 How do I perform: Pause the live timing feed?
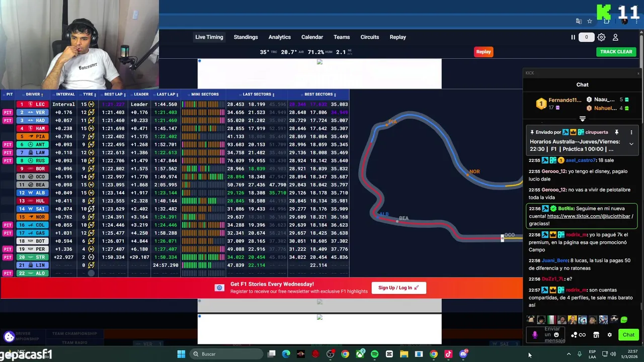coord(573,37)
